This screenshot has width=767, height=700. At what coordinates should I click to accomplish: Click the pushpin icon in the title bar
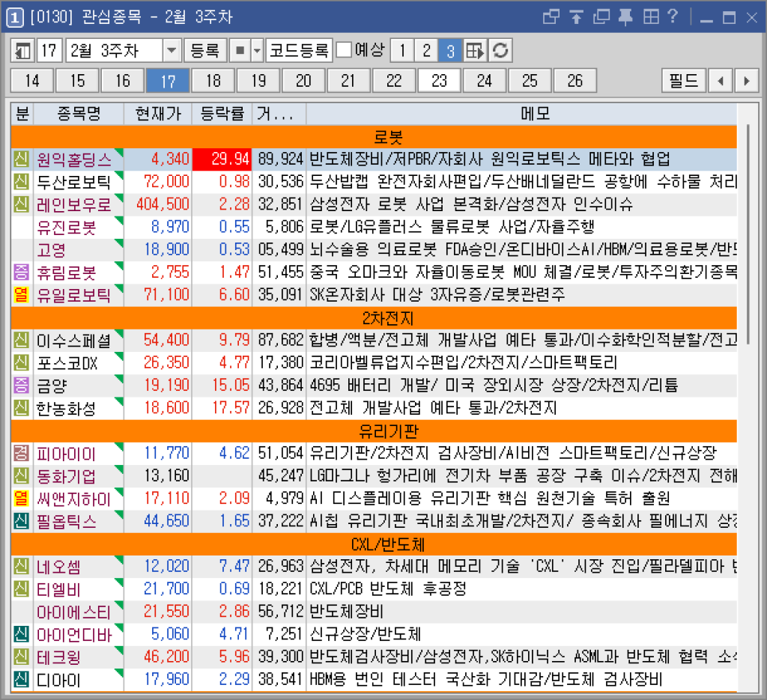(x=625, y=17)
